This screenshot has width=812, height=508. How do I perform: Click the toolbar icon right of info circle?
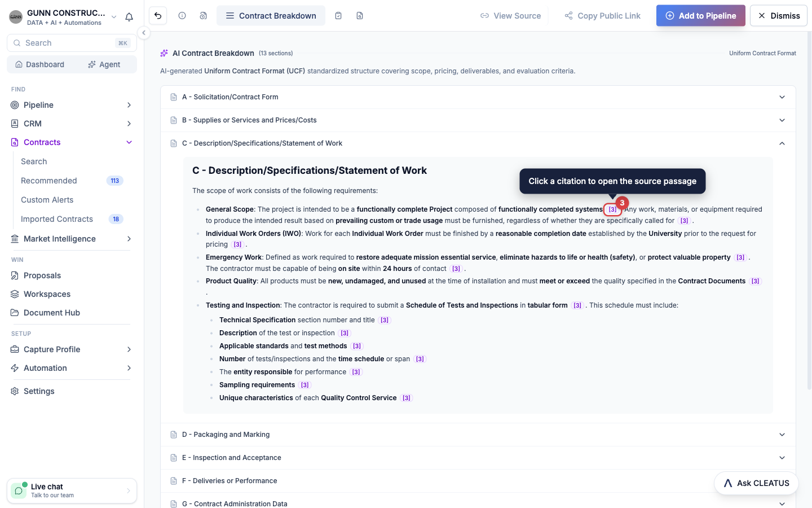coord(203,16)
